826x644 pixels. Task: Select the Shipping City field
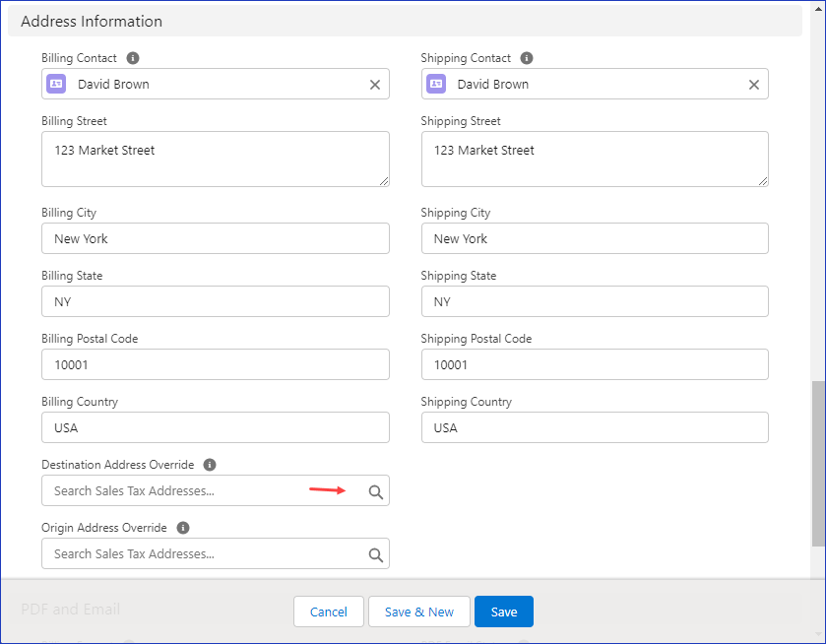point(595,238)
